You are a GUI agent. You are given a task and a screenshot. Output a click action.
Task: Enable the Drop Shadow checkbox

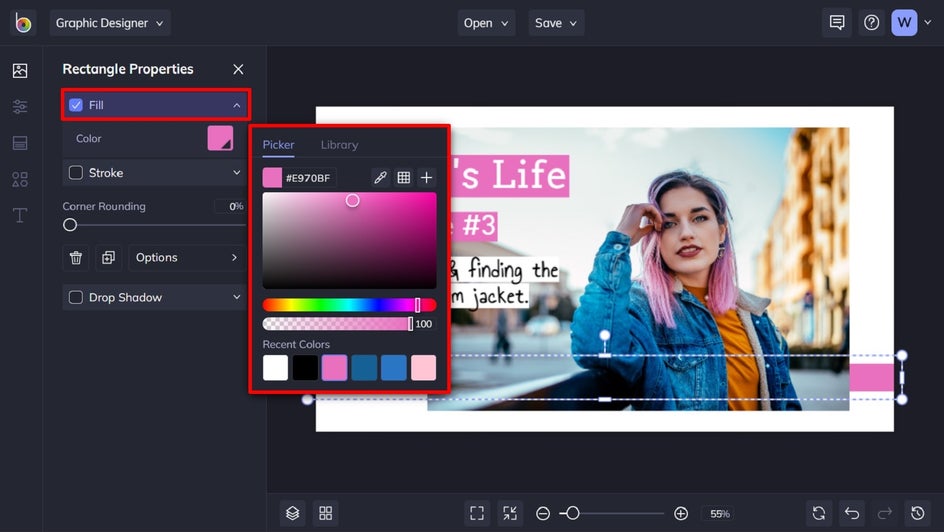click(x=76, y=297)
